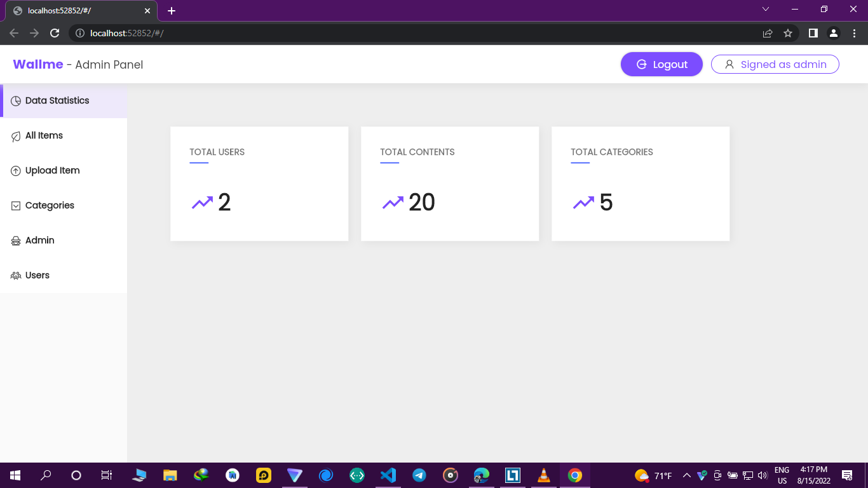Viewport: 868px width, 488px height.
Task: Select Categories from the sidebar
Action: coord(64,205)
